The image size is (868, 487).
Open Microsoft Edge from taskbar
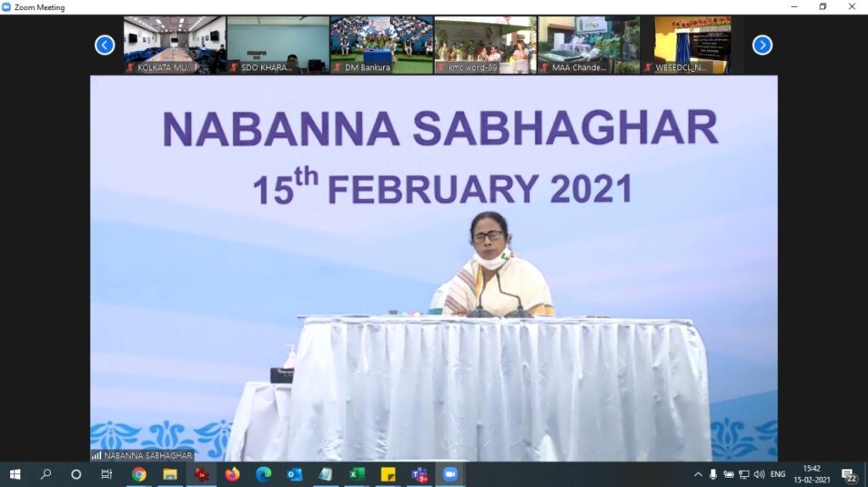click(x=264, y=474)
